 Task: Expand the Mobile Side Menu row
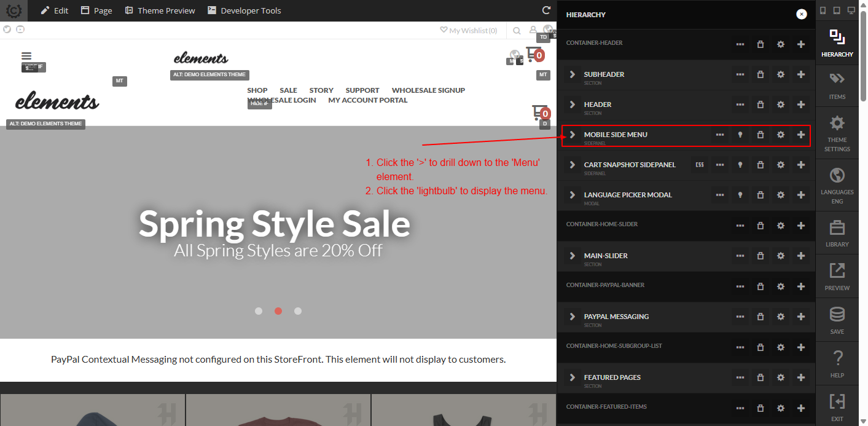point(573,135)
